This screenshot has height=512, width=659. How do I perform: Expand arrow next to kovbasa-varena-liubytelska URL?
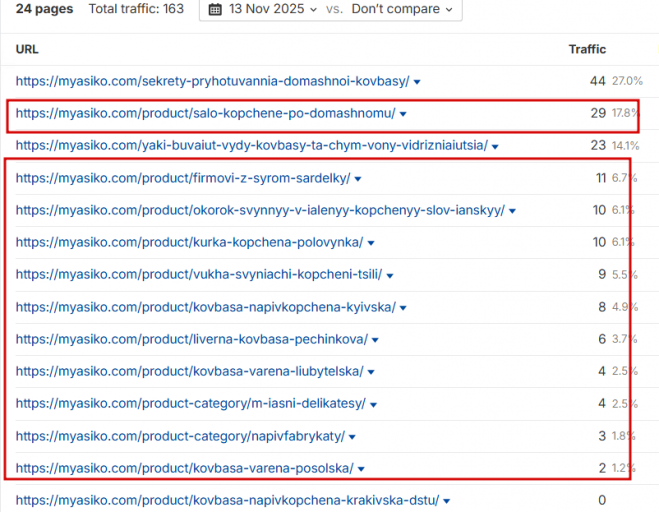(371, 372)
